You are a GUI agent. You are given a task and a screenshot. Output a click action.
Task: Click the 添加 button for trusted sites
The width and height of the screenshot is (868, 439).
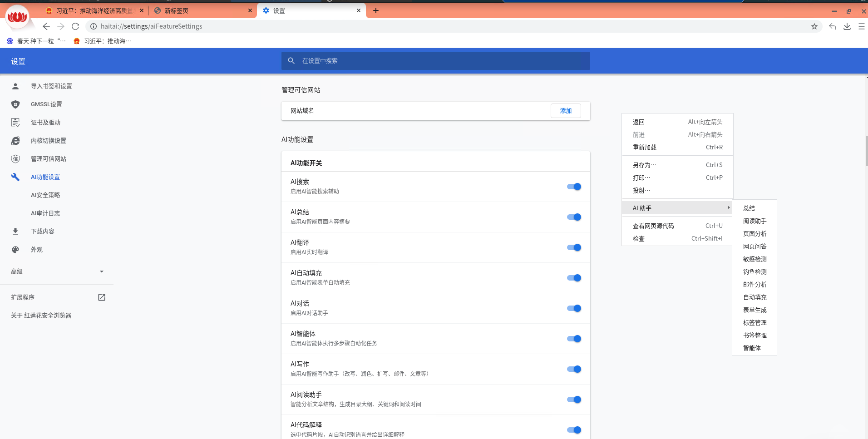pos(566,111)
